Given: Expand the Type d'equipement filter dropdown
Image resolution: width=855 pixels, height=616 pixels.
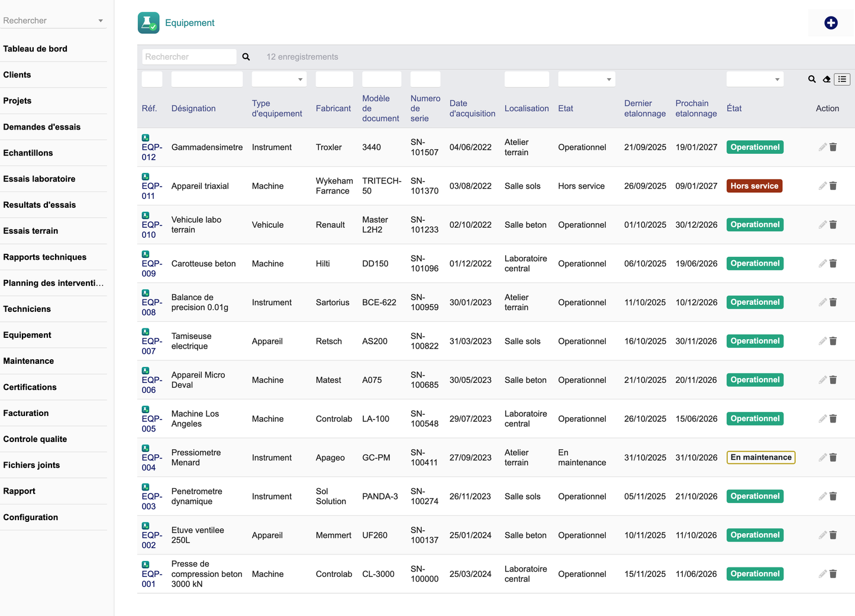Looking at the screenshot, I should click(279, 79).
